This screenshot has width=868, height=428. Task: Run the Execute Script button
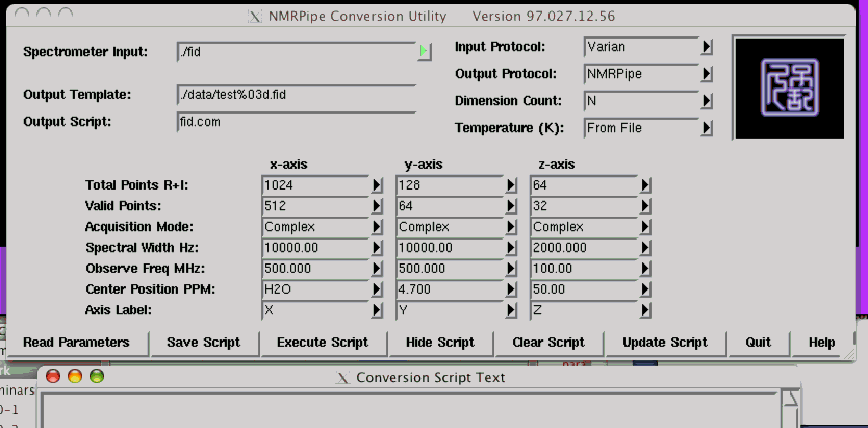(322, 343)
